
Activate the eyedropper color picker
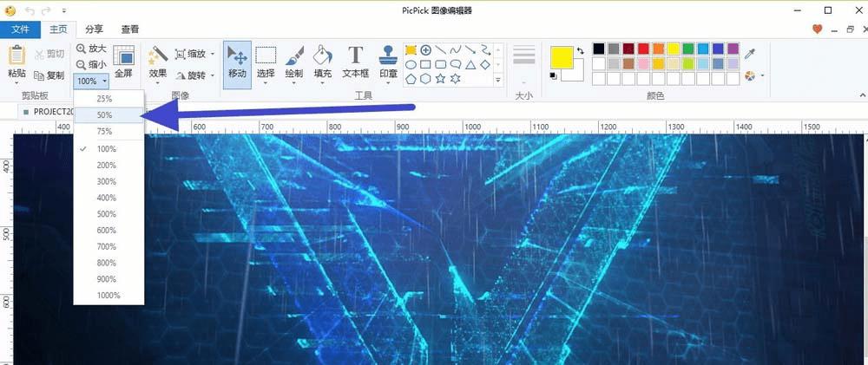pyautogui.click(x=750, y=54)
